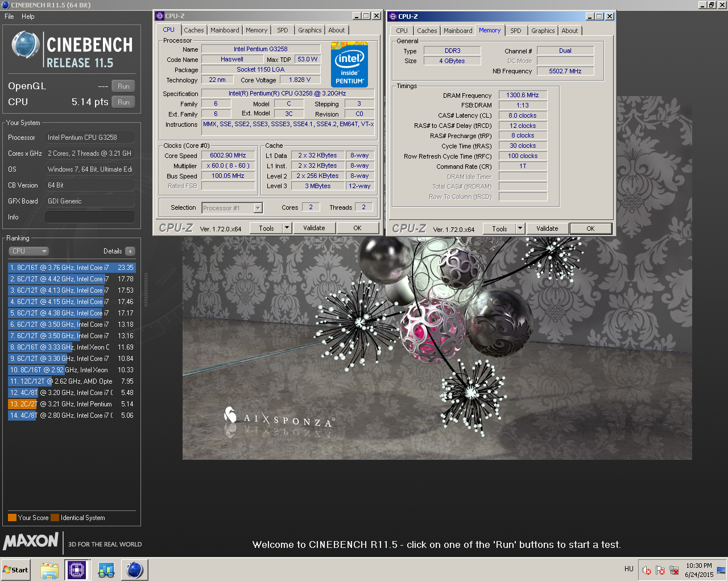This screenshot has height=582, width=728.
Task: Expand Tools dropdown arrow in right CPU-Z
Action: (x=520, y=228)
